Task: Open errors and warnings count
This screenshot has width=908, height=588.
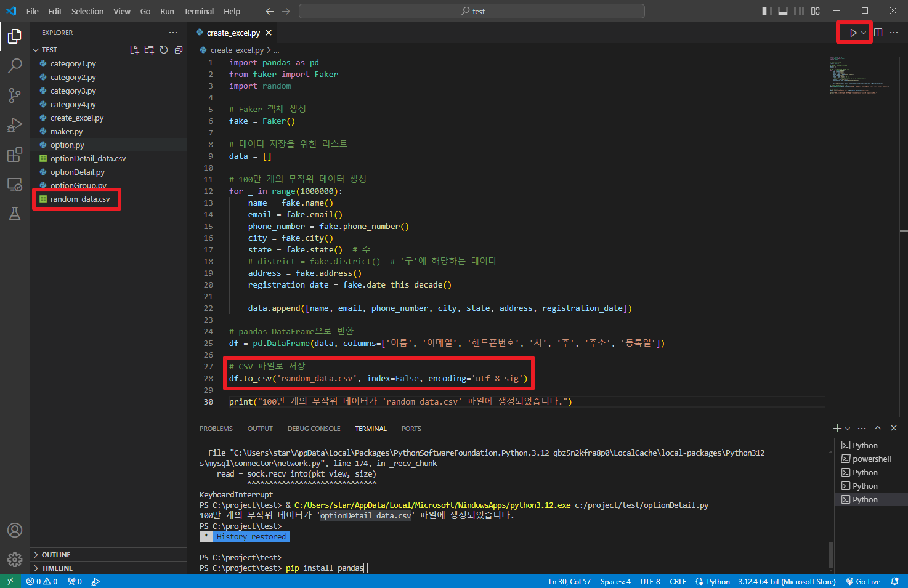Action: point(42,581)
